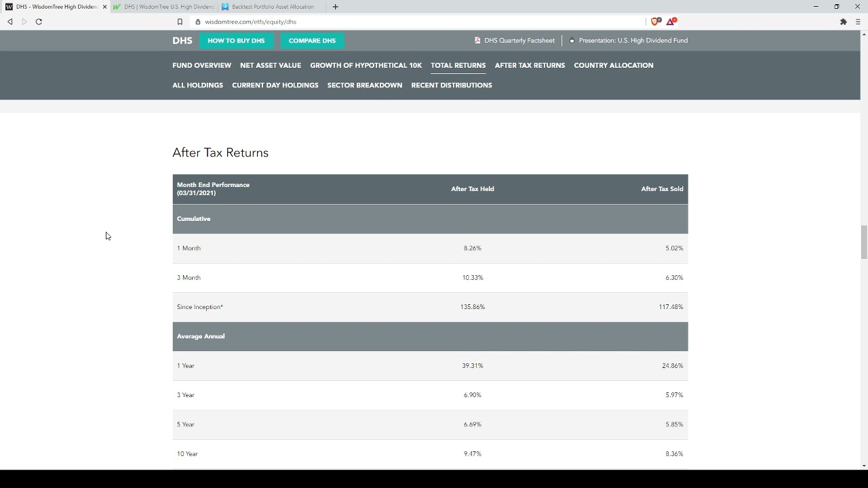Click the 8.26% value

click(x=473, y=249)
